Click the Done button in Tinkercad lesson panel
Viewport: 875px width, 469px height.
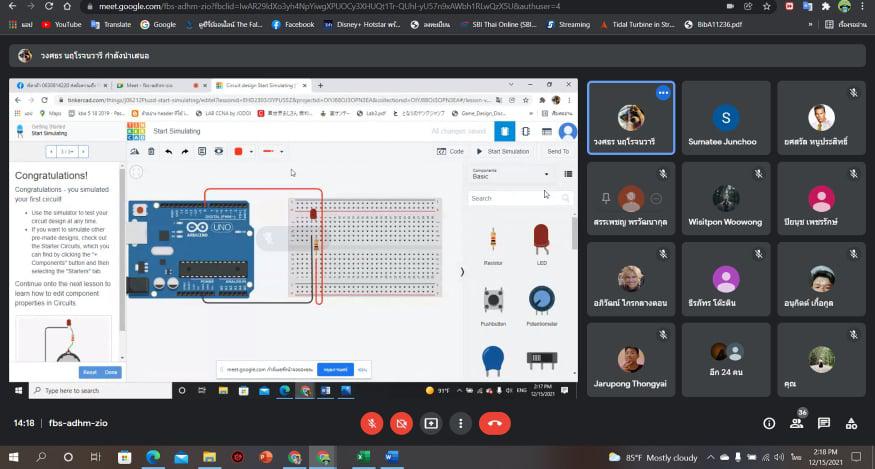[111, 372]
